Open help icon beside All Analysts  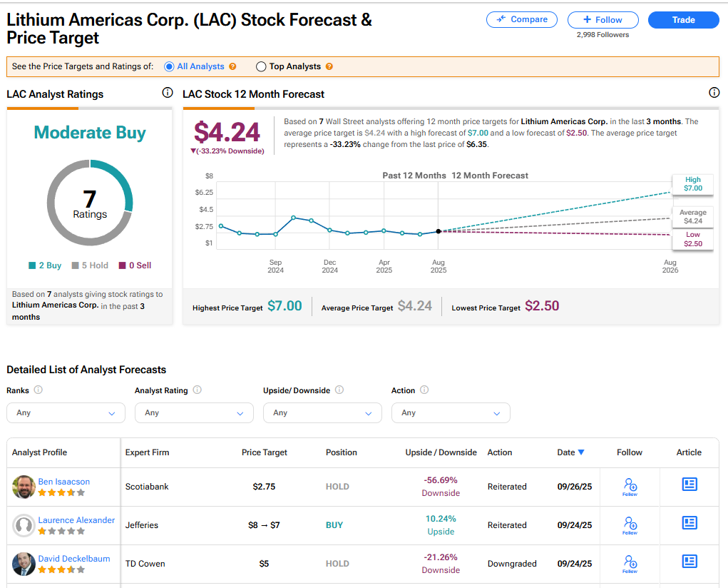click(232, 66)
